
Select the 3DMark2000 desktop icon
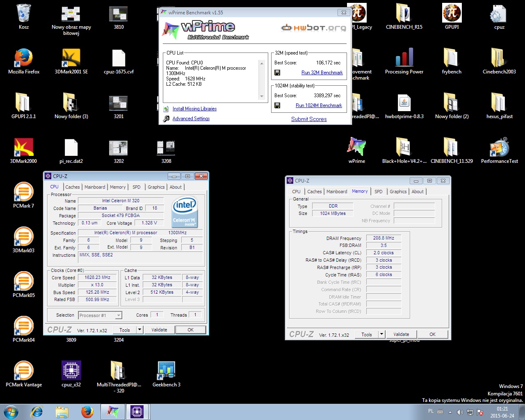tap(24, 151)
